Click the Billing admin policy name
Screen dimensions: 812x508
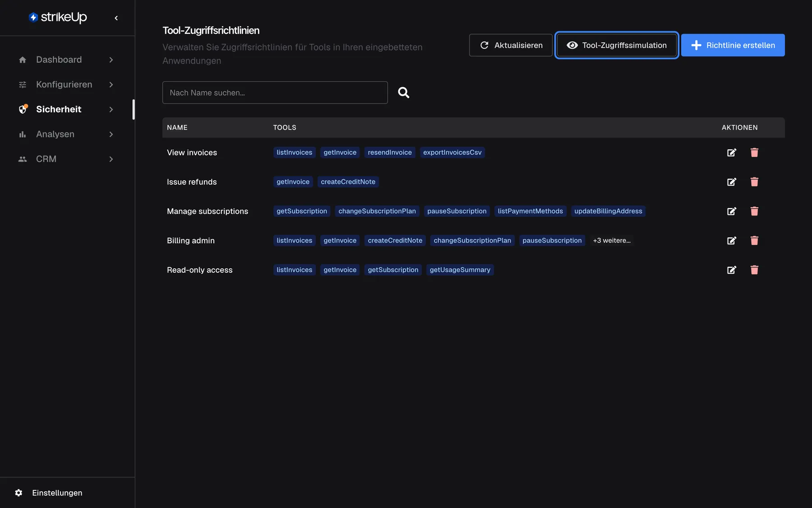point(191,241)
